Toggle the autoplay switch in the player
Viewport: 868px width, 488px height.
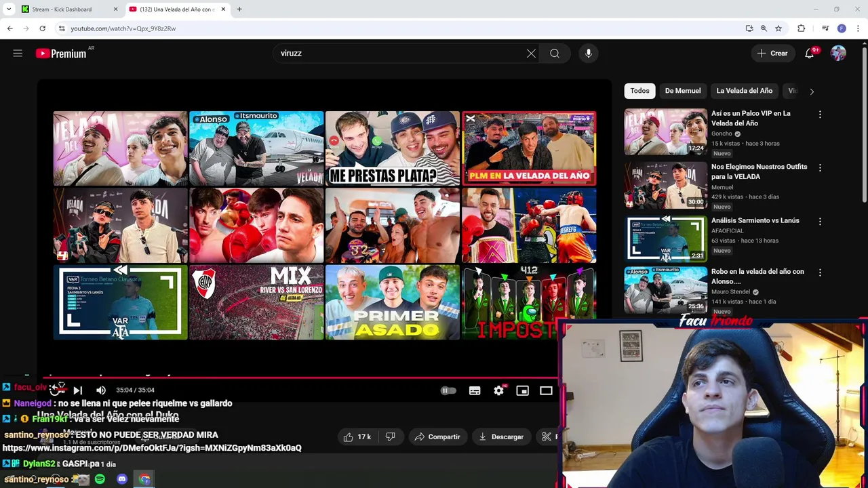[448, 390]
